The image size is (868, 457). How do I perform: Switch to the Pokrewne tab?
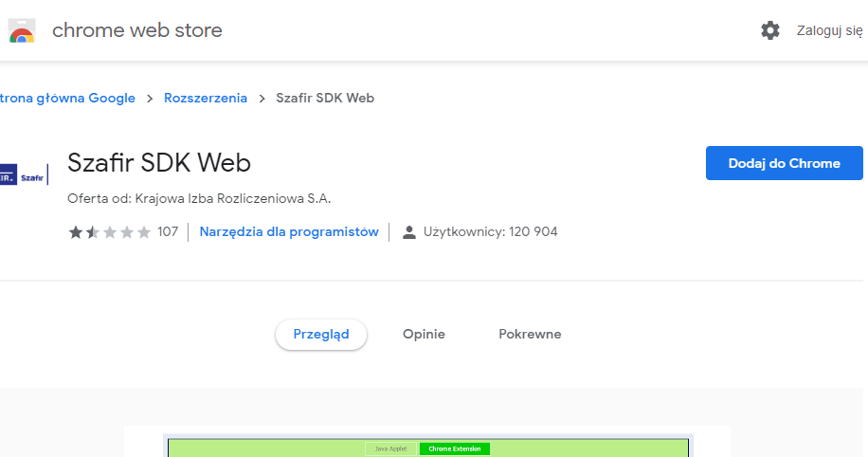(530, 334)
